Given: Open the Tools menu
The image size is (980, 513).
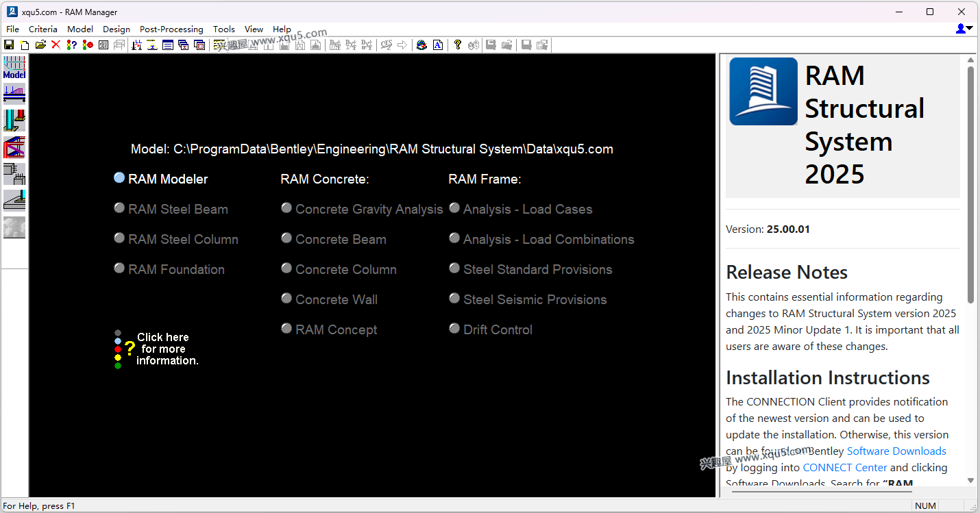Looking at the screenshot, I should coord(224,29).
